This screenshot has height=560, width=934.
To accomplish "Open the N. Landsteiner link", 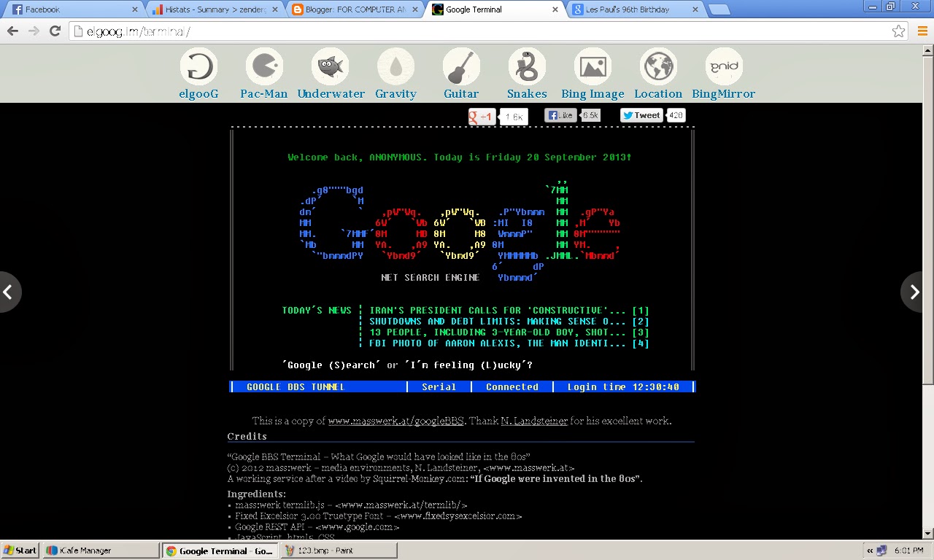I will click(535, 421).
